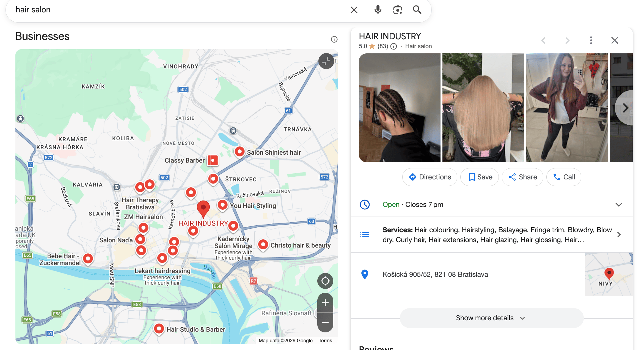644x350 pixels.
Task: Go to next business result arrow
Action: click(567, 41)
